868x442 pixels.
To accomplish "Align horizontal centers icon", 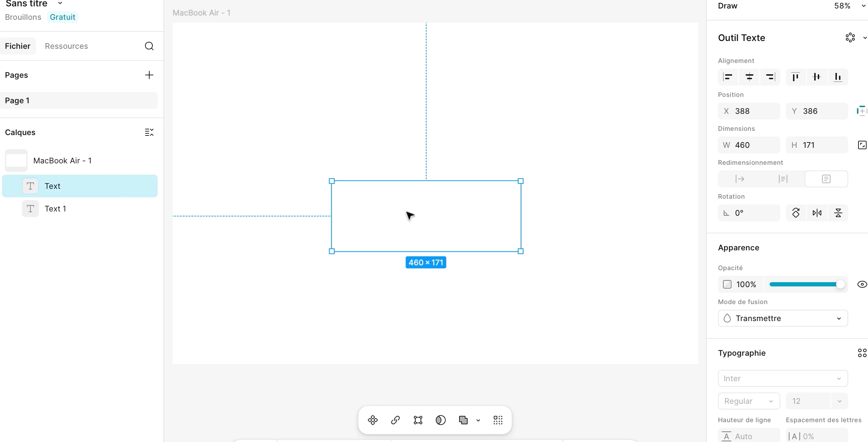I will point(749,77).
